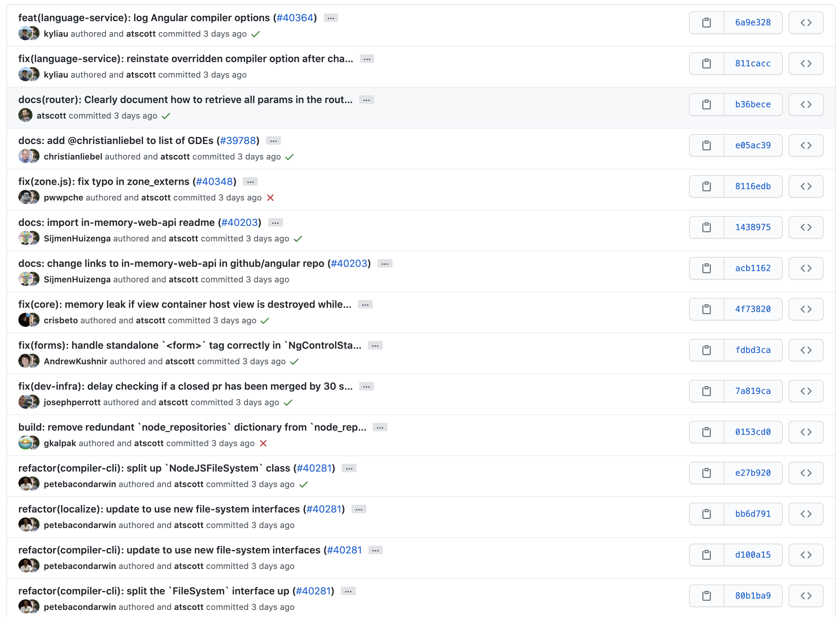Screen dimensions: 840x617
Task: Show more of fix(dev-infra) commit message
Action: pyautogui.click(x=366, y=387)
